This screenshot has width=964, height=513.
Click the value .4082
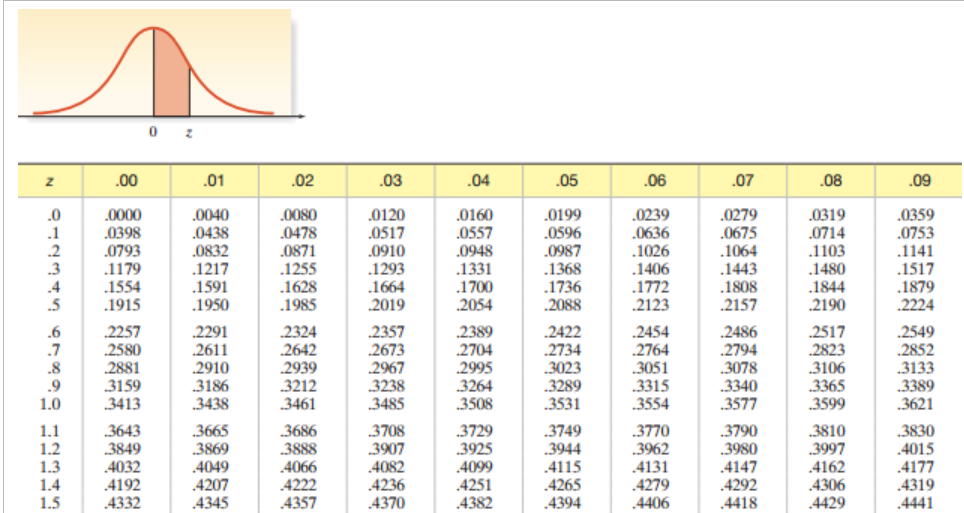[x=387, y=467]
